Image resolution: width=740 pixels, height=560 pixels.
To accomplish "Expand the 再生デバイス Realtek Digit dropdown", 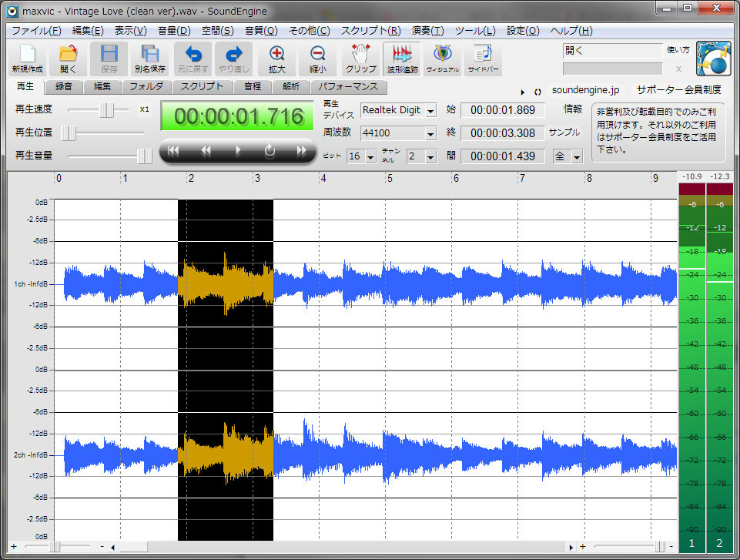I will [430, 111].
